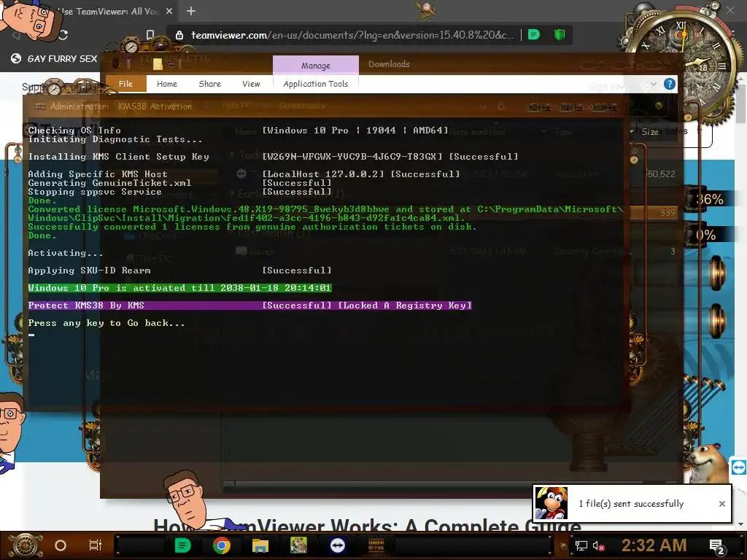
Task: Open Task View on the taskbar
Action: coord(96,545)
